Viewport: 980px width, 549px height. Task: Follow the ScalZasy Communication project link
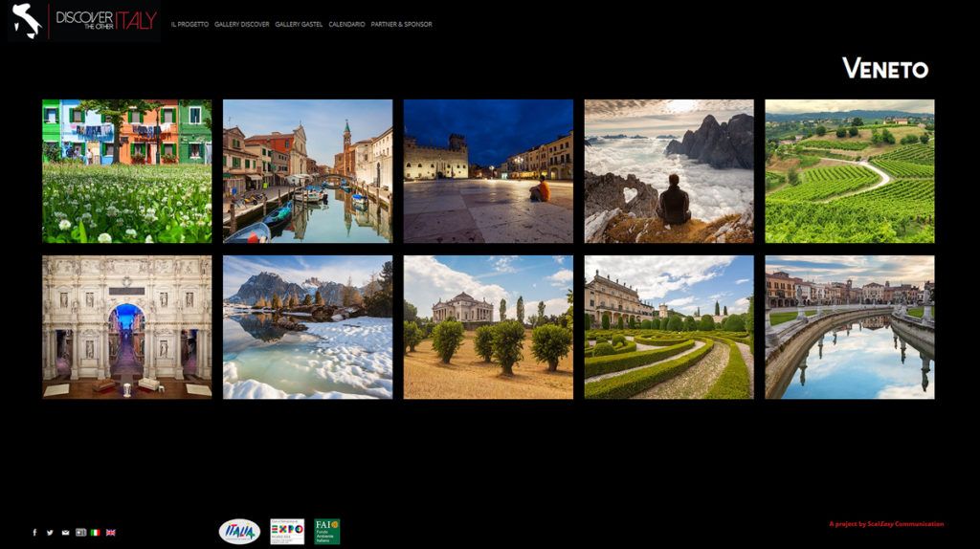point(886,524)
